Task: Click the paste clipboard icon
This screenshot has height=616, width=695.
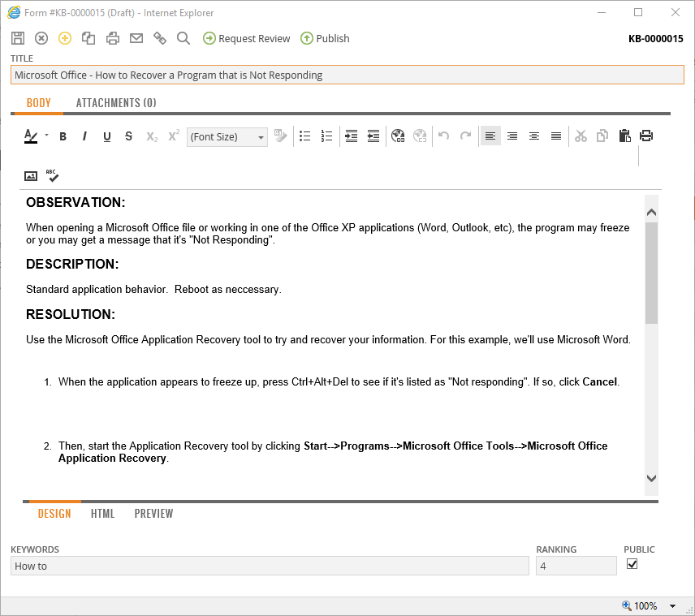Action: tap(624, 136)
